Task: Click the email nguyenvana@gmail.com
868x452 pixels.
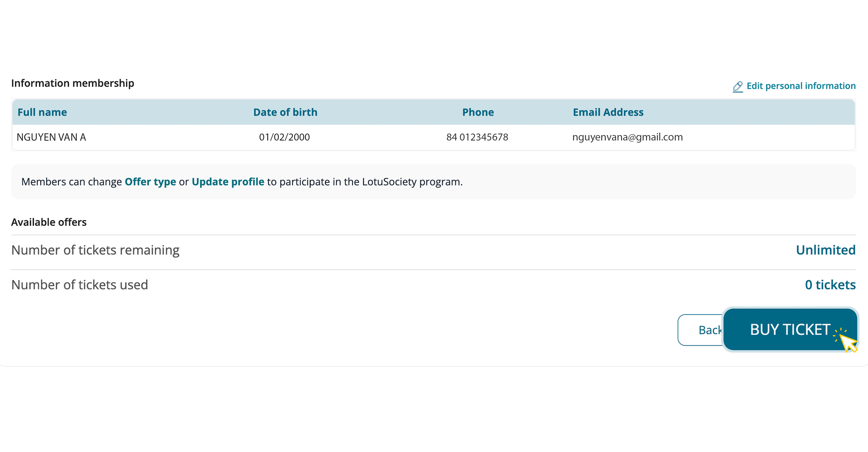Action: point(627,137)
